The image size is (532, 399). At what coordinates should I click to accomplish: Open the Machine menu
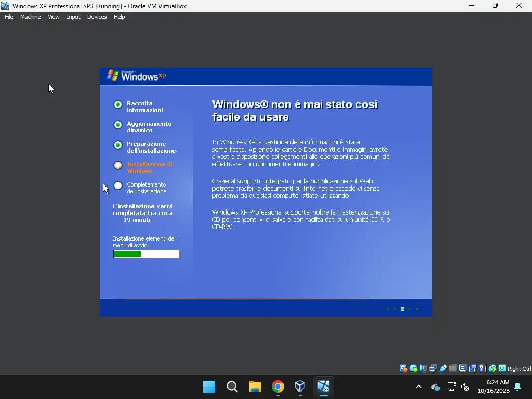click(x=31, y=17)
